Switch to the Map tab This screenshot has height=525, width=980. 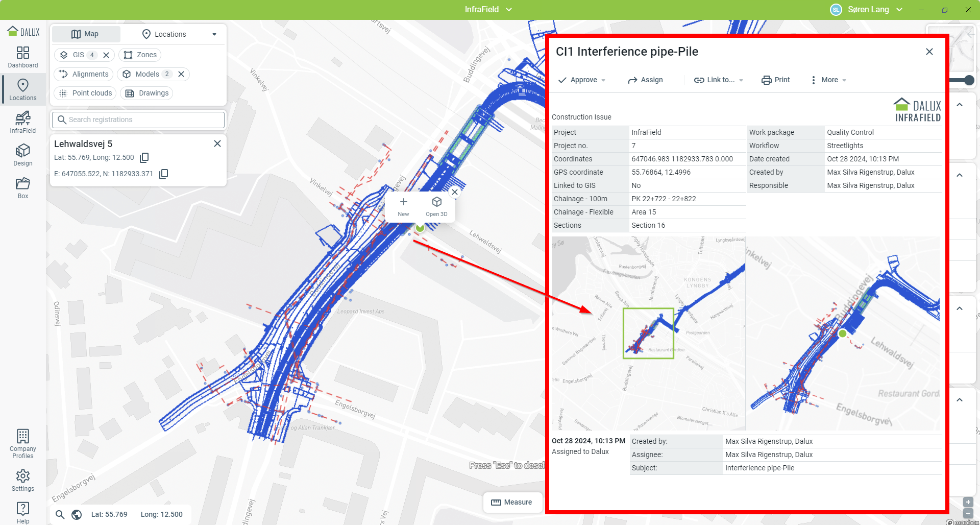click(x=85, y=34)
